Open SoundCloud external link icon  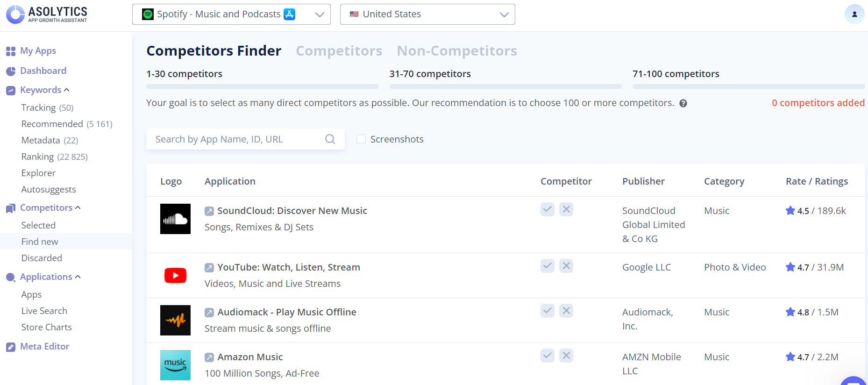[x=209, y=211]
